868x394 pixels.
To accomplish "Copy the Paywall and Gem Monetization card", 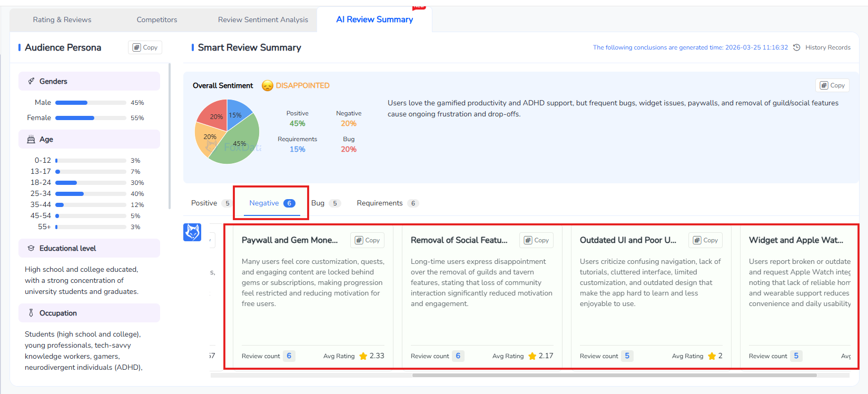I will (367, 240).
